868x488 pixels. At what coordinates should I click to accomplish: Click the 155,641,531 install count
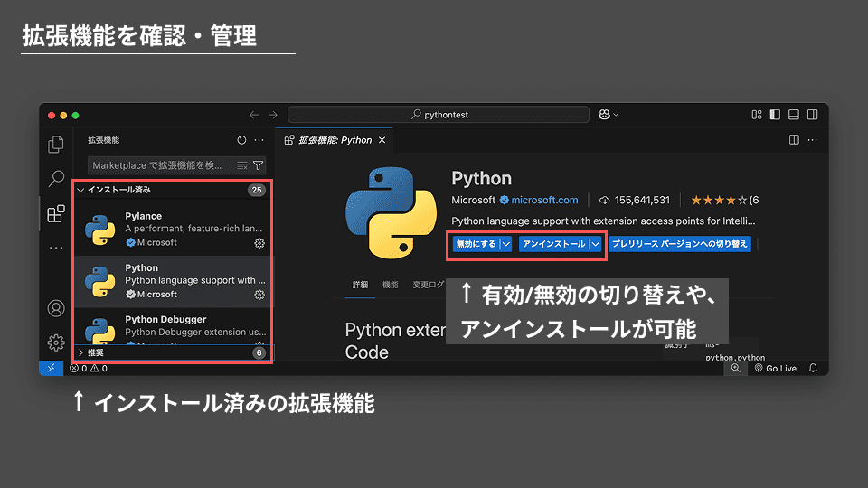pyautogui.click(x=635, y=201)
